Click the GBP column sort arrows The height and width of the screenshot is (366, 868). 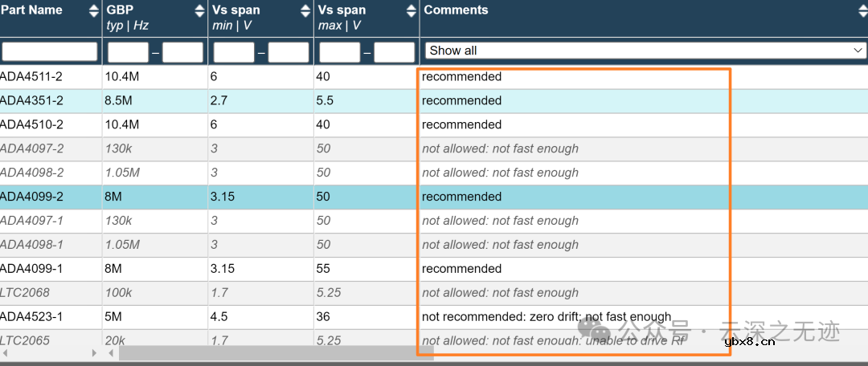click(x=199, y=10)
